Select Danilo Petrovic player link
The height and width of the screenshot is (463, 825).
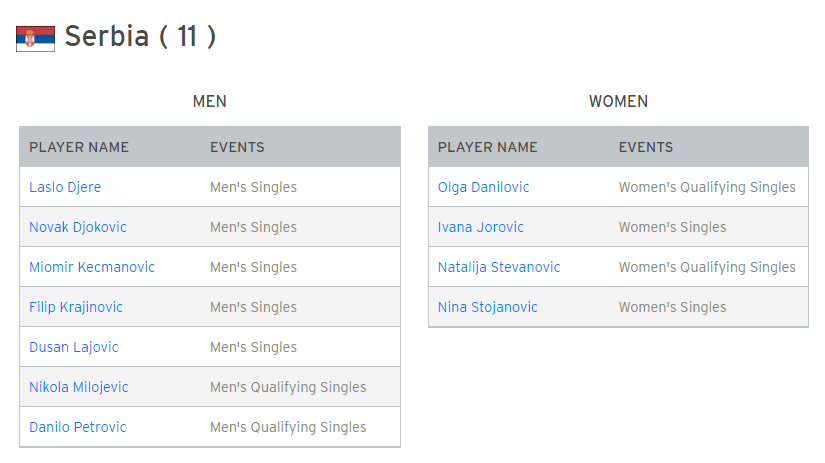click(77, 427)
